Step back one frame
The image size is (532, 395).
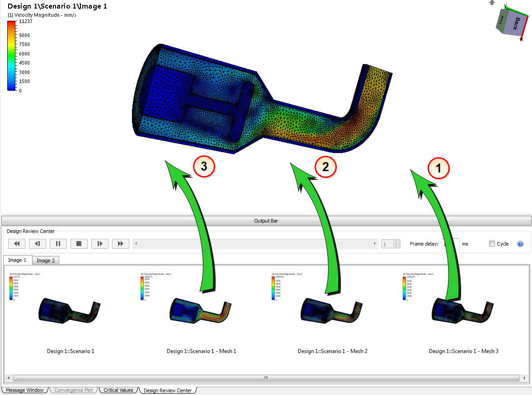pyautogui.click(x=38, y=244)
